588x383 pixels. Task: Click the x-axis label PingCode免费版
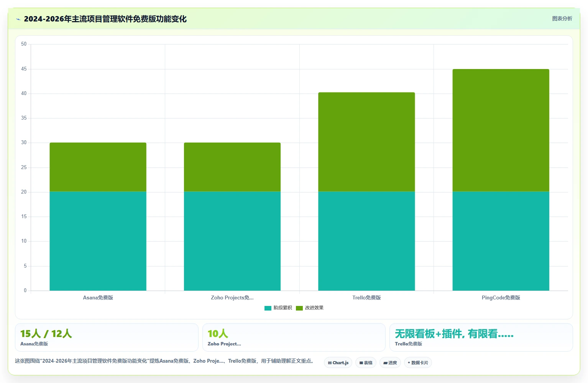[501, 298]
